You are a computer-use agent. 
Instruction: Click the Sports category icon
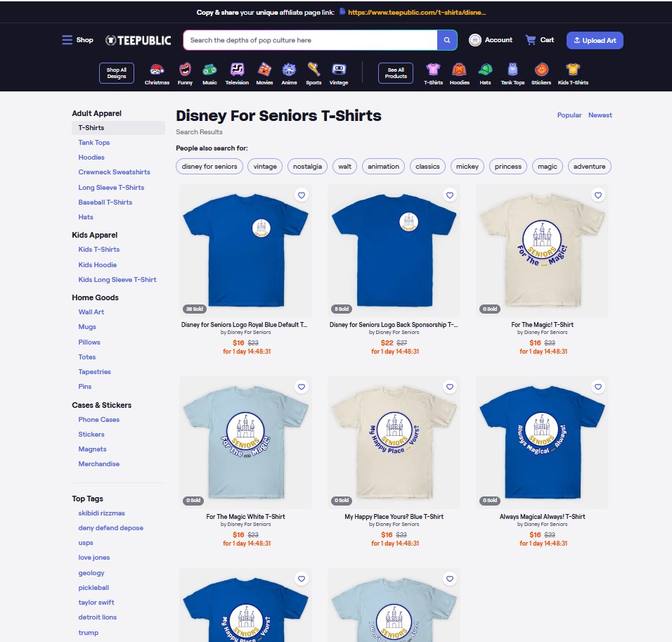pos(314,70)
